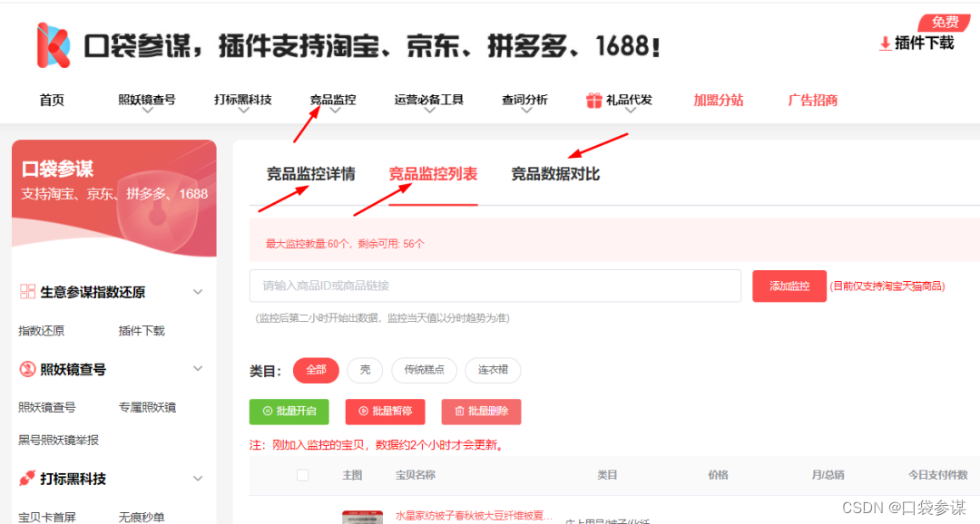Click the first product's thumbnail image
980x524 pixels.
click(x=362, y=517)
